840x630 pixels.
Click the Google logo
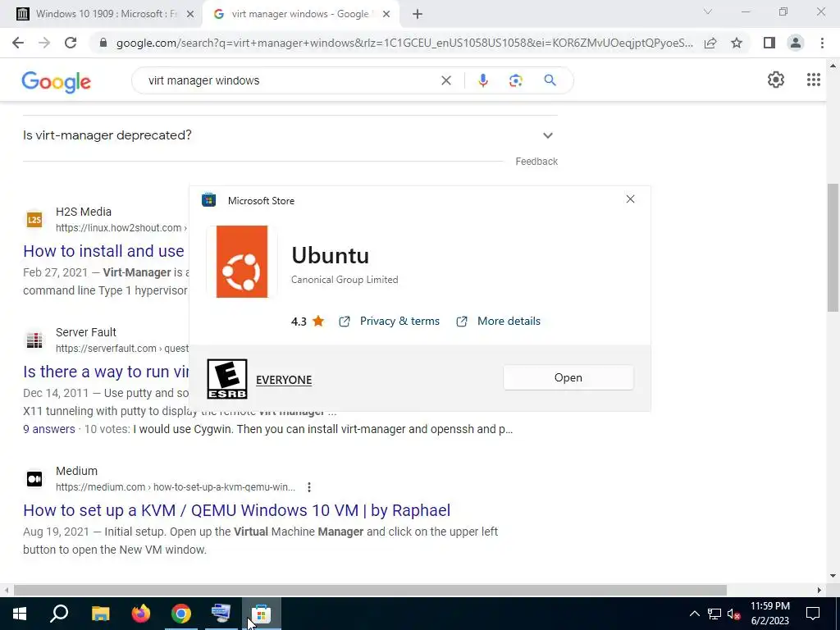tap(57, 81)
